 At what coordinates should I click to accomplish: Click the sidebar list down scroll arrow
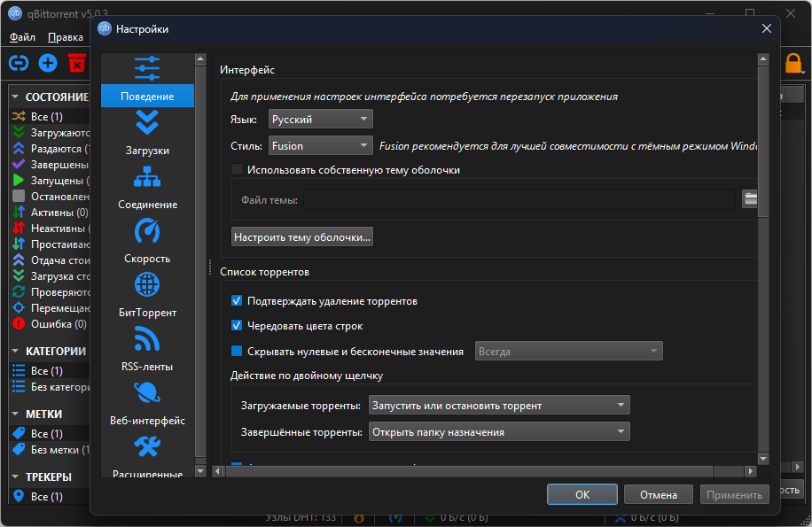[x=200, y=471]
